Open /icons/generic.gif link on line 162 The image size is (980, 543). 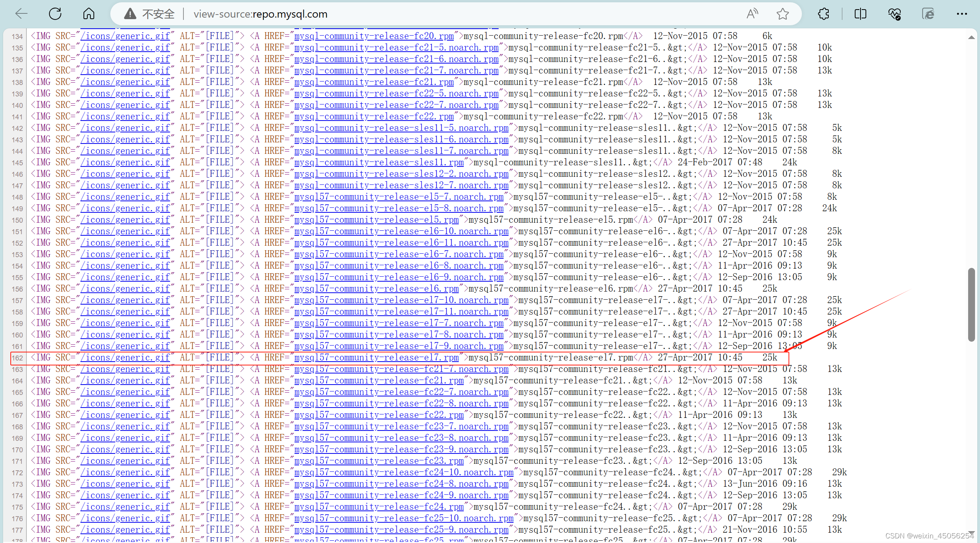125,357
